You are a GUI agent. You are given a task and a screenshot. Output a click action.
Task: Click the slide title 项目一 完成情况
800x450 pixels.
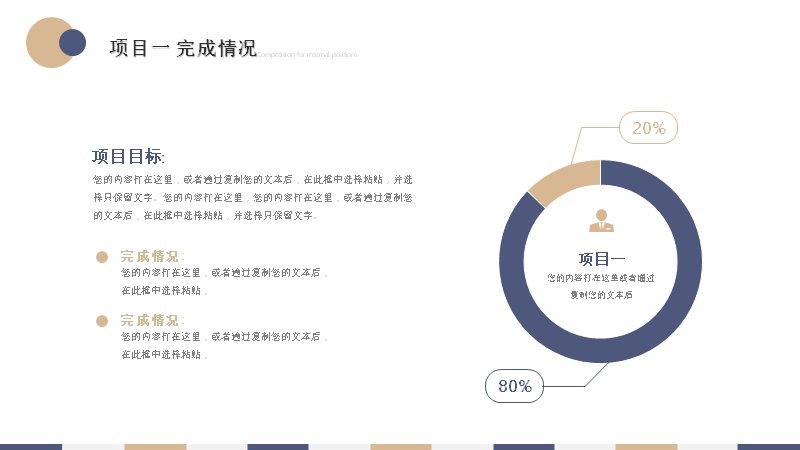tap(183, 48)
